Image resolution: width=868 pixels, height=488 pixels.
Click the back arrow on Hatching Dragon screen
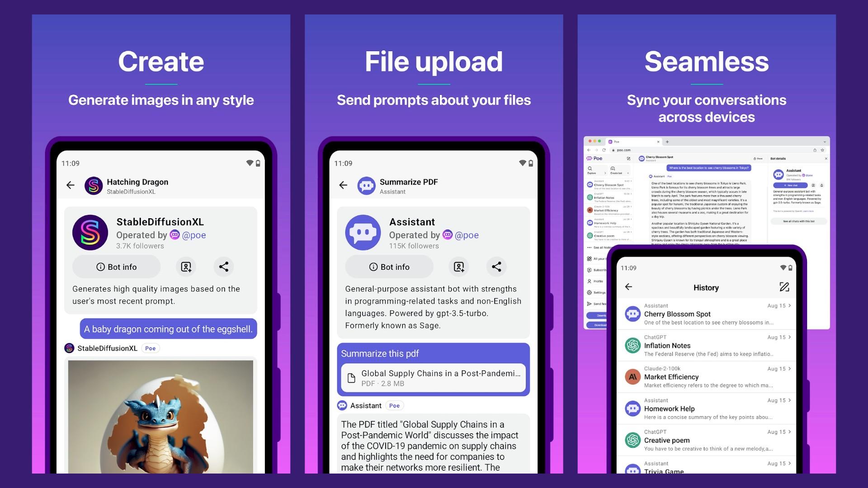pos(71,185)
